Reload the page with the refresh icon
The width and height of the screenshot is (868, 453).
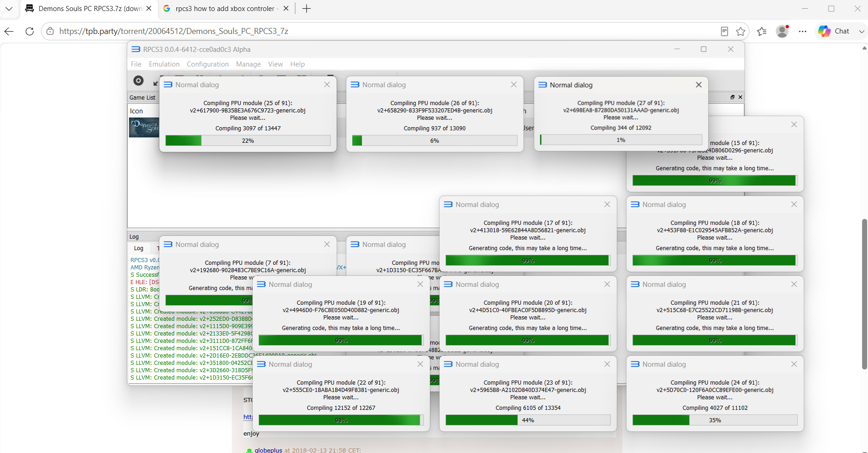[x=30, y=31]
